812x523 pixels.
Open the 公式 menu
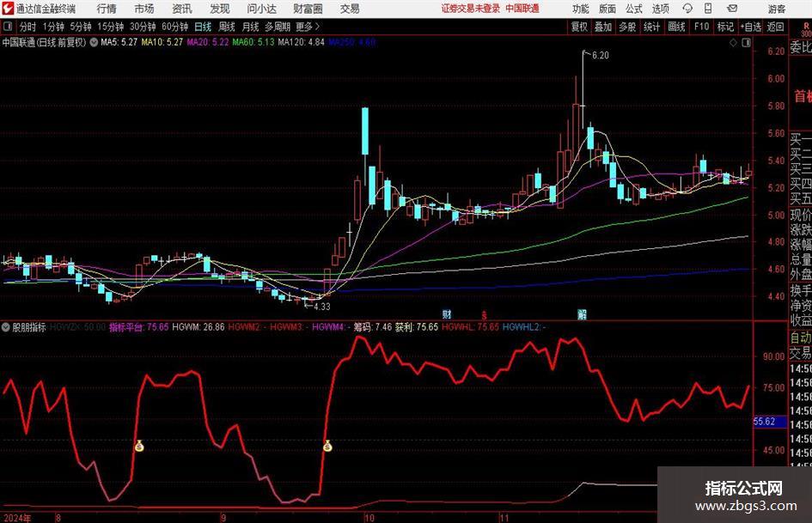point(634,9)
